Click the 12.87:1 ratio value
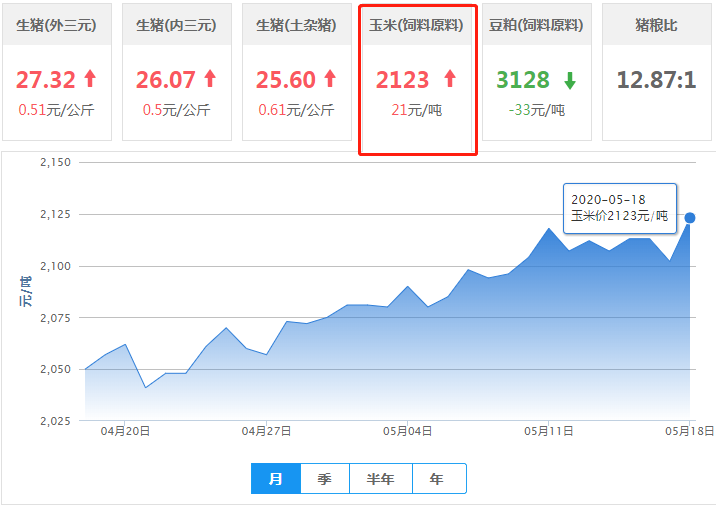This screenshot has height=506, width=716. tap(656, 79)
